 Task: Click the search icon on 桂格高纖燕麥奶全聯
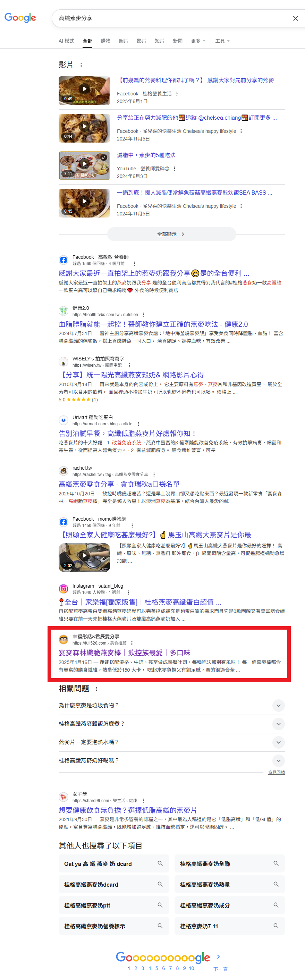pyautogui.click(x=276, y=863)
